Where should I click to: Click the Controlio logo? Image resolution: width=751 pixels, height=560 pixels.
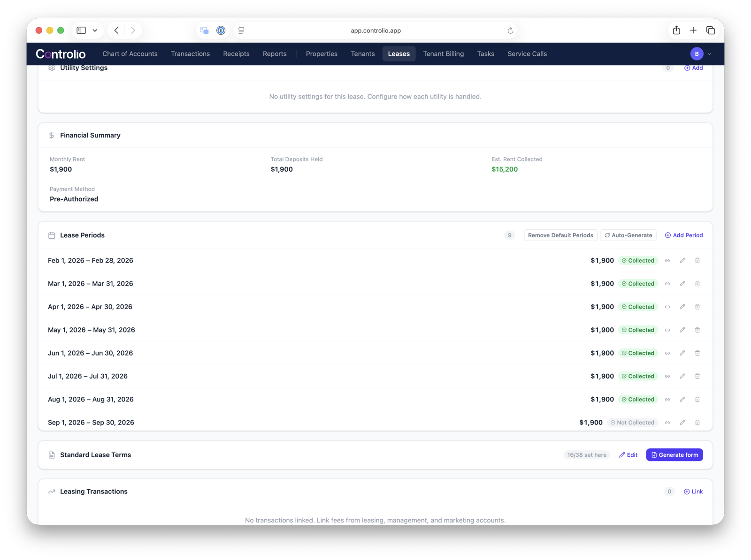(61, 54)
